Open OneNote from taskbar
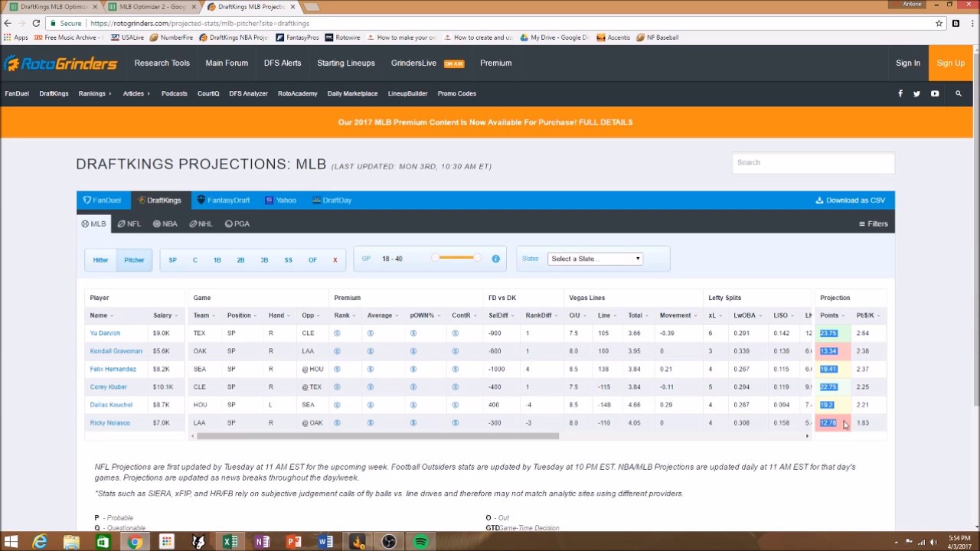 point(261,542)
